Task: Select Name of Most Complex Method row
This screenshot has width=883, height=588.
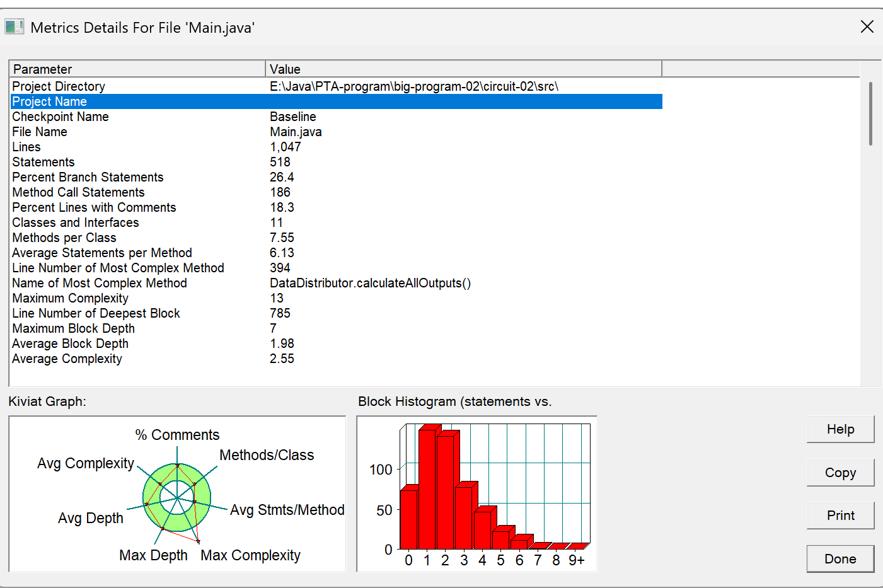Action: tap(337, 283)
